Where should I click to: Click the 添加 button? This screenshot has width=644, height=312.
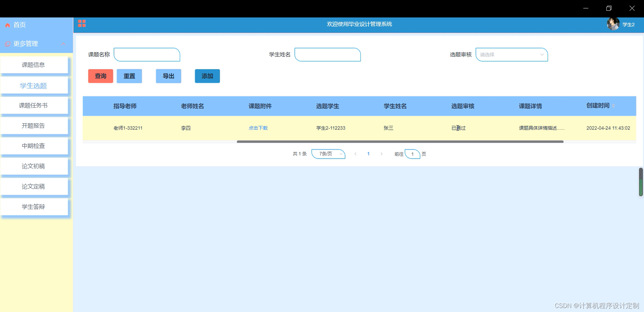(207, 76)
